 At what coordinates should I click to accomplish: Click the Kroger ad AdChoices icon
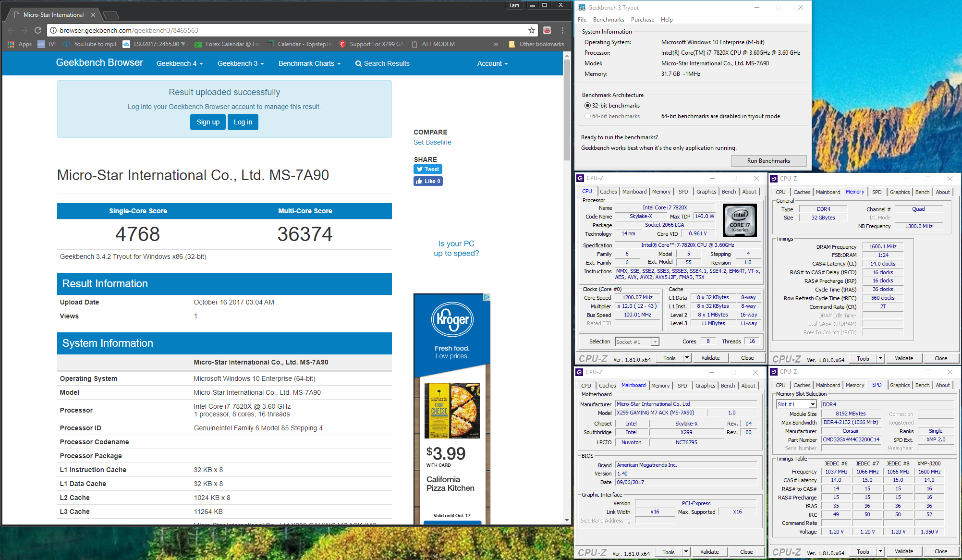487,297
